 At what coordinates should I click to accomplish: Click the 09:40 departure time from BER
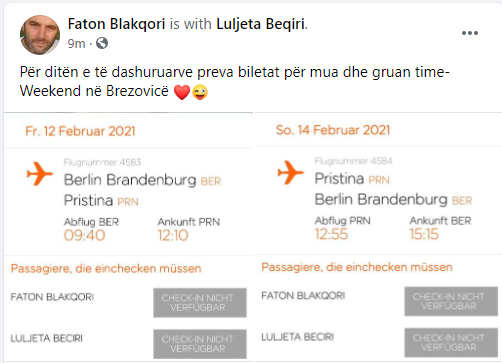(85, 235)
